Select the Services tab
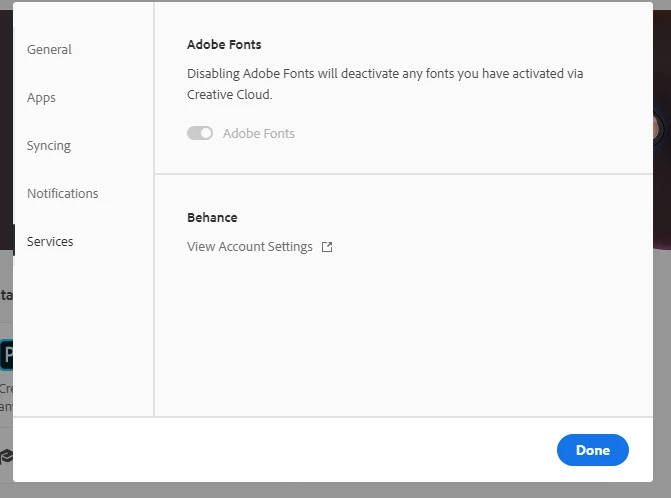Viewport: 671px width, 498px height. (x=50, y=241)
